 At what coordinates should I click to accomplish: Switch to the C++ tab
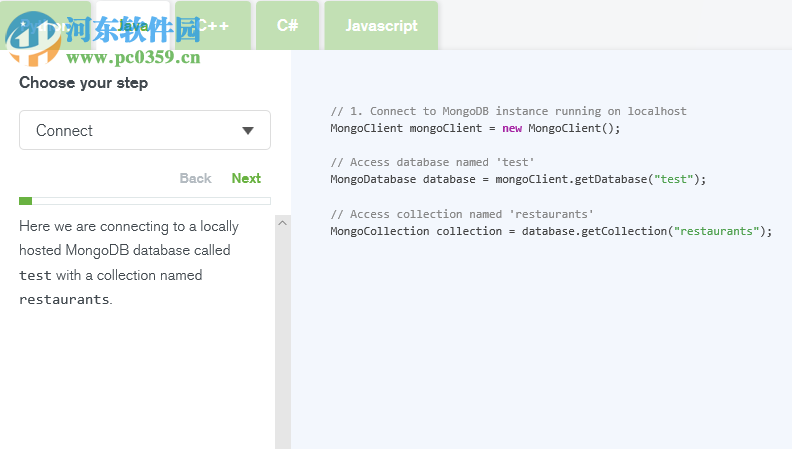click(213, 25)
